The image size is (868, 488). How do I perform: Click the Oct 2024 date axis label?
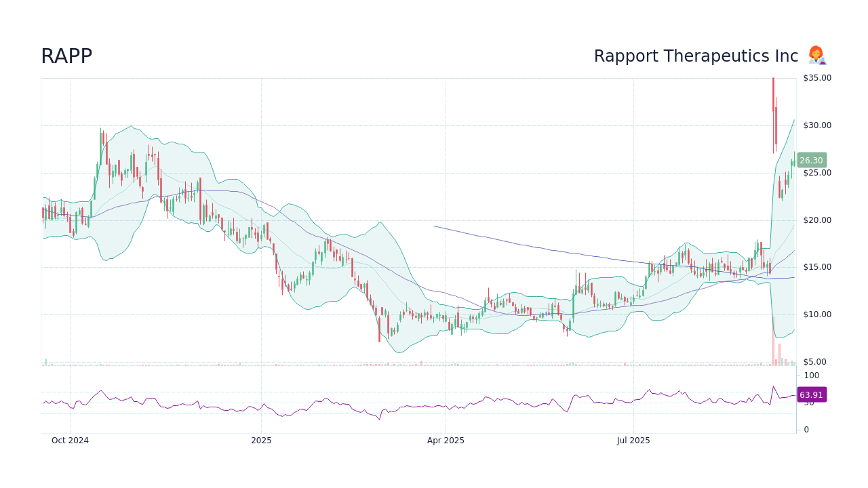click(x=70, y=441)
